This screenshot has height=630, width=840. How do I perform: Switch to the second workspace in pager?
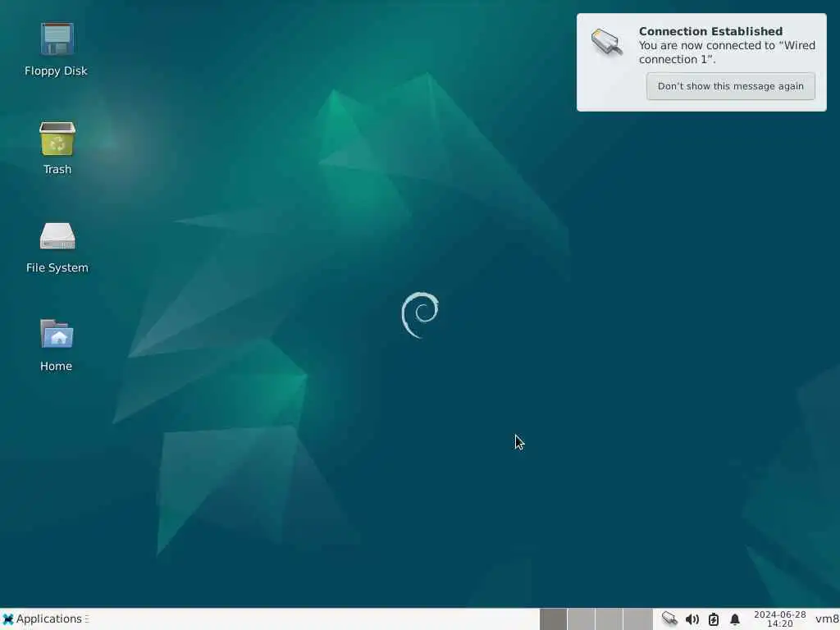click(x=582, y=619)
